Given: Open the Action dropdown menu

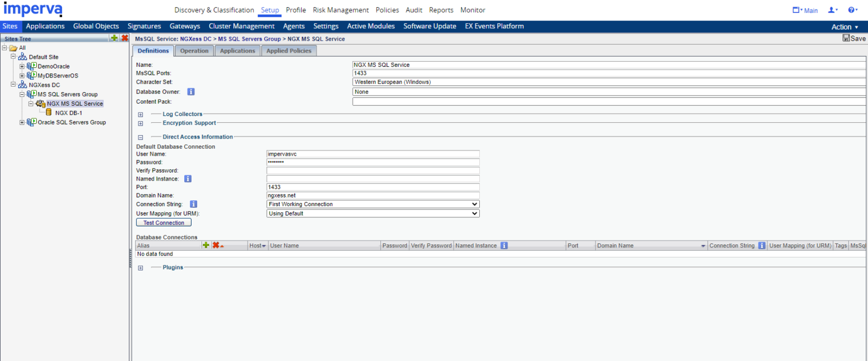Looking at the screenshot, I should coord(844,27).
